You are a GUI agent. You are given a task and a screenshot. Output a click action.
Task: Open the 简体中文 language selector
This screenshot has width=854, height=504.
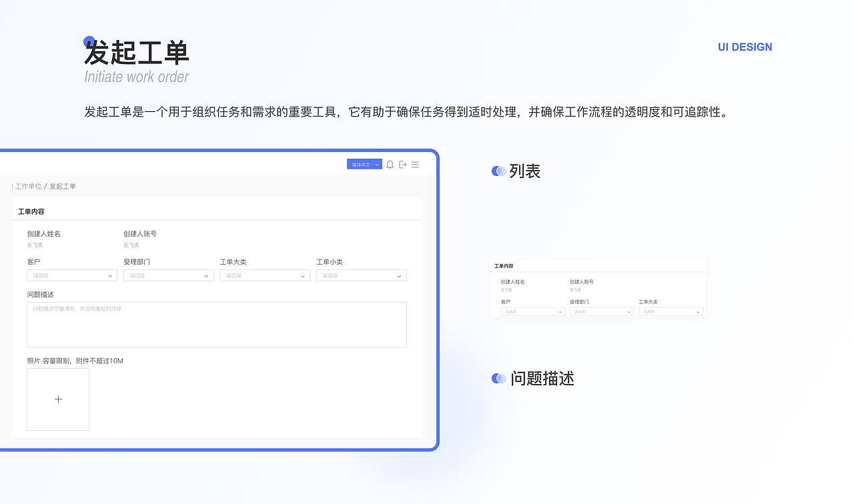[364, 164]
